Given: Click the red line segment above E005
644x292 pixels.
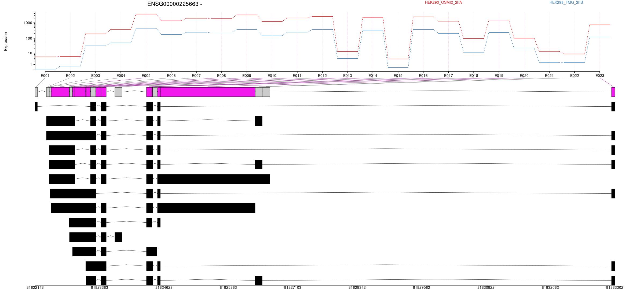Looking at the screenshot, I should pos(146,14).
